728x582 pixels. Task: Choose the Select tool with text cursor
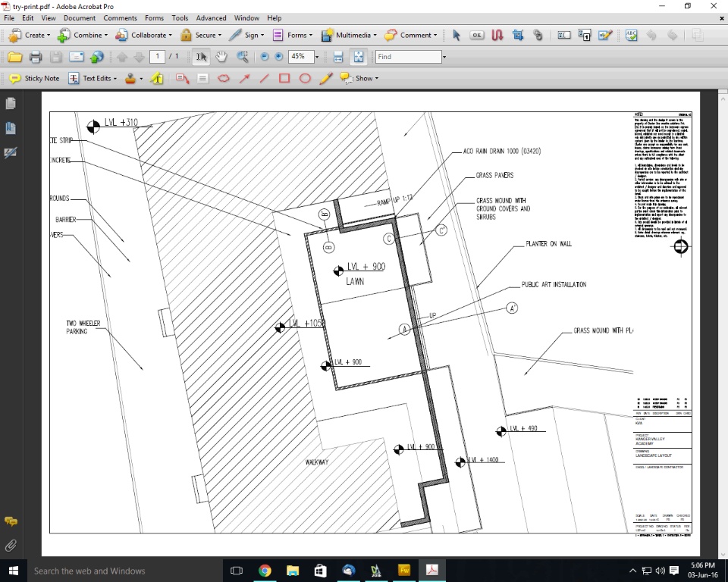pos(201,57)
